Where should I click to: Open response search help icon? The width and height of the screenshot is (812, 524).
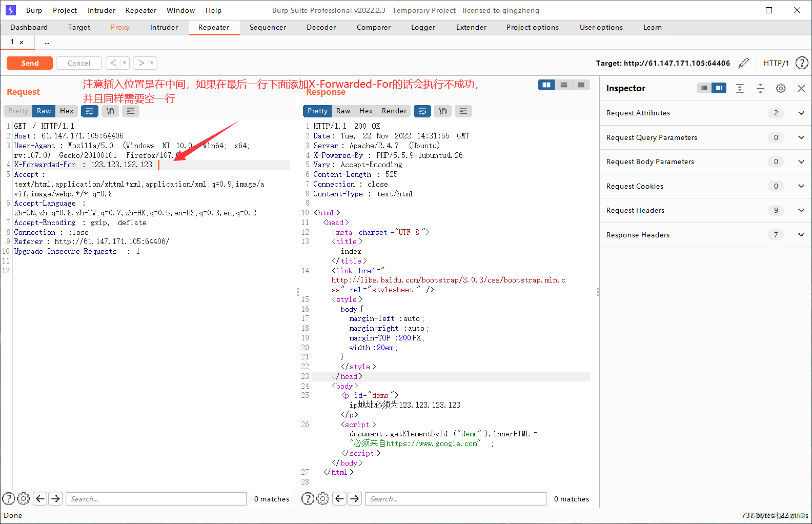click(x=308, y=498)
